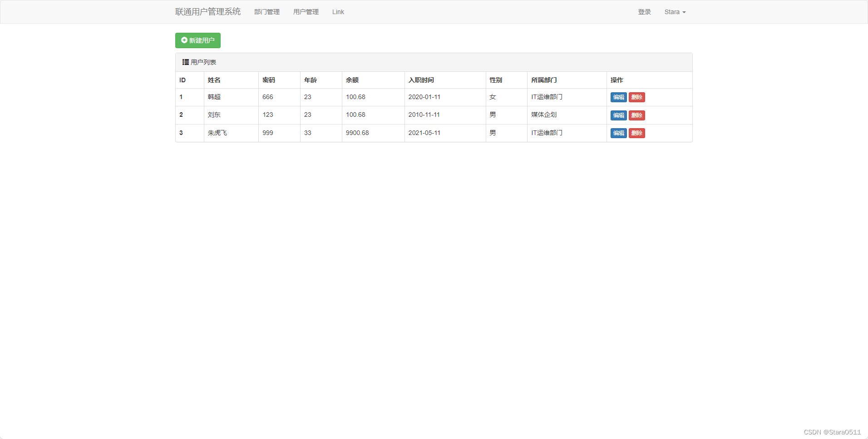Viewport: 868px width, 439px height.
Task: Click age value 33
Action: pyautogui.click(x=308, y=133)
